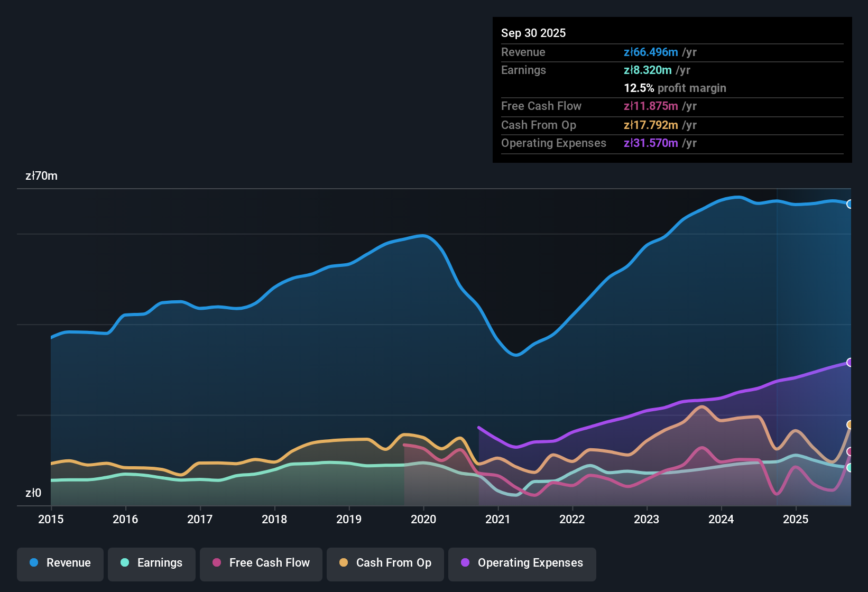
Task: Click the blue Revenue legend dot icon
Action: (x=33, y=563)
